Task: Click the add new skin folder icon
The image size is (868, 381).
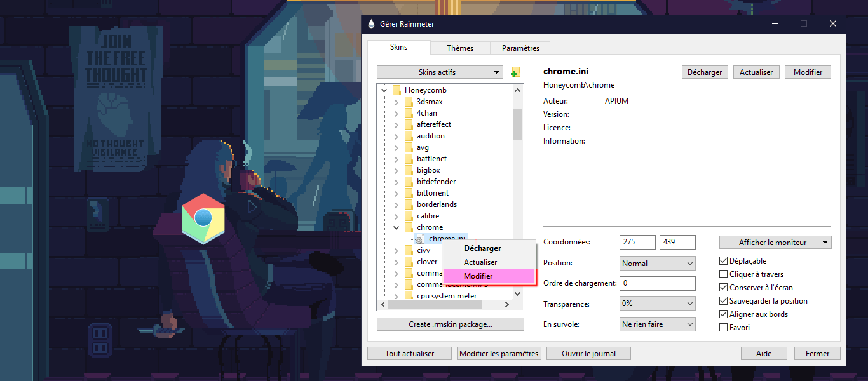Action: 515,72
